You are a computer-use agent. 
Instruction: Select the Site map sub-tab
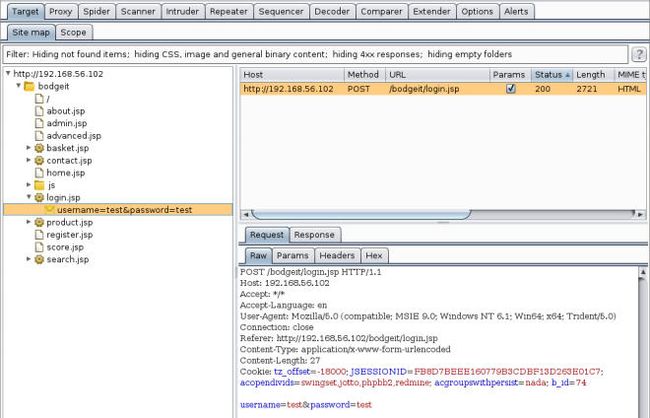click(x=31, y=32)
